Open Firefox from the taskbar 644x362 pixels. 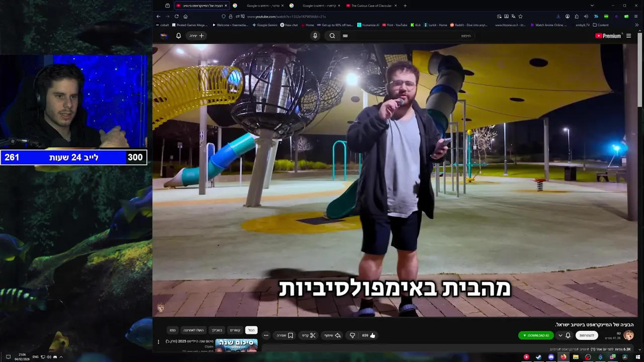point(563,357)
